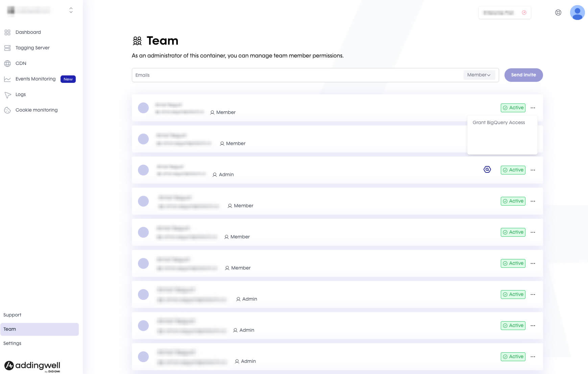Expand the container switcher chevrons
588x374 pixels.
(71, 10)
